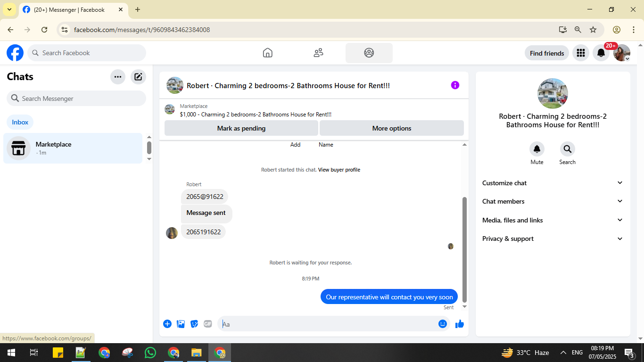Go to the Home feed icon

pyautogui.click(x=268, y=53)
